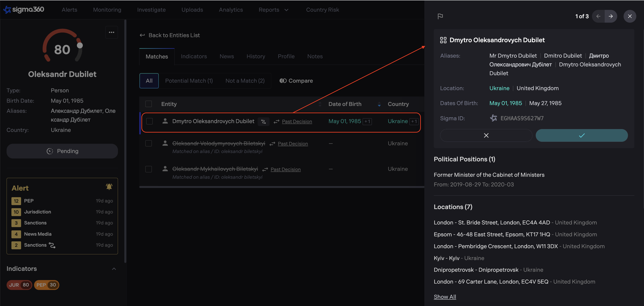
Task: Click the Pending status button
Action: pyautogui.click(x=62, y=151)
